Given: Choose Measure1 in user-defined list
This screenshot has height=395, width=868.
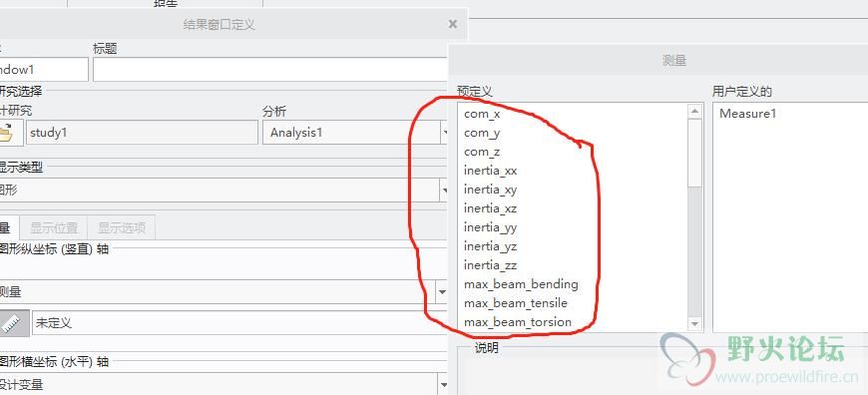Looking at the screenshot, I should [747, 114].
